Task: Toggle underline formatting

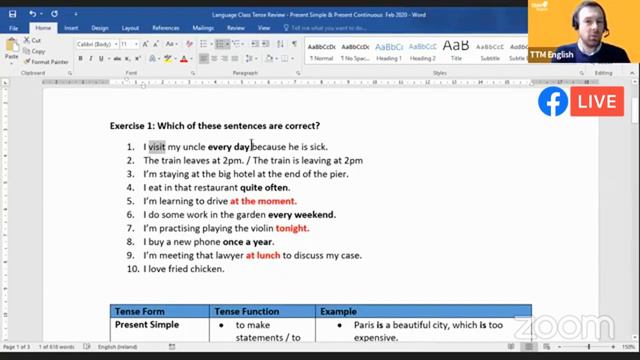Action: 101,59
